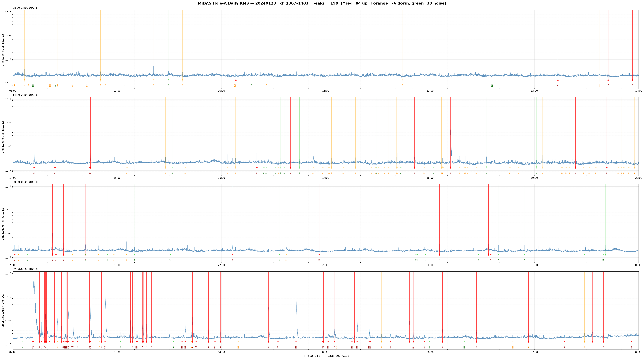Click the amplitude y-axis label of the 20:00–02:00 panel
Screen dimensions: 644x359
point(3,223)
